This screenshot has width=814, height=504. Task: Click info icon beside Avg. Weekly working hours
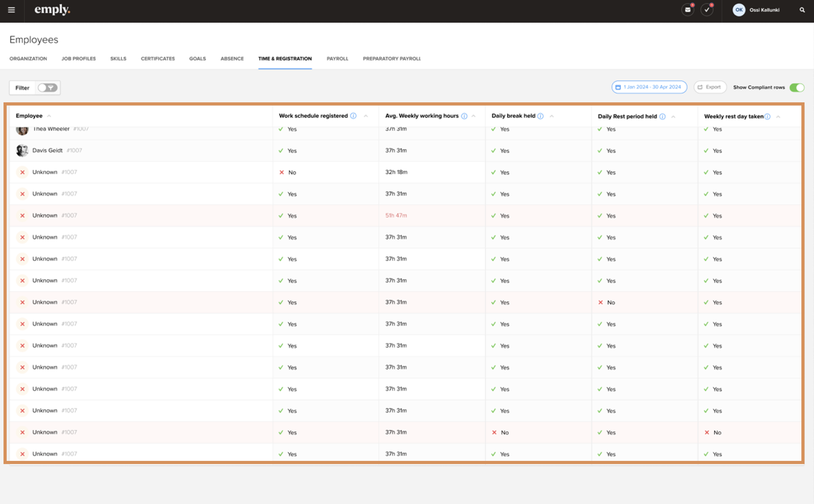pyautogui.click(x=464, y=116)
